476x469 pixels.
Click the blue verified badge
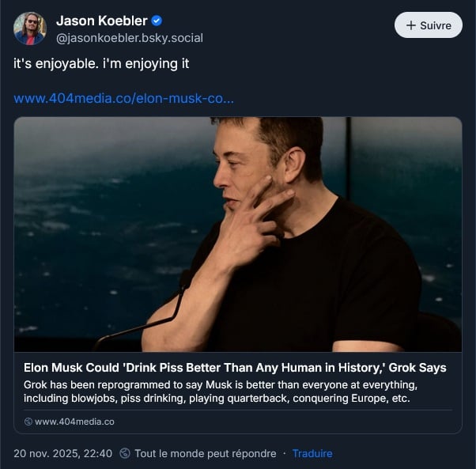click(x=157, y=21)
